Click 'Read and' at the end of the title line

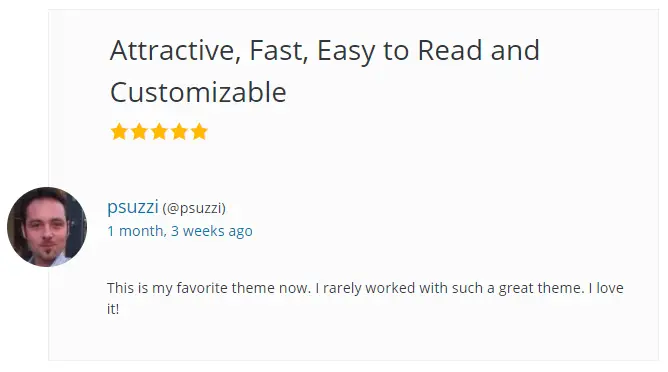478,51
